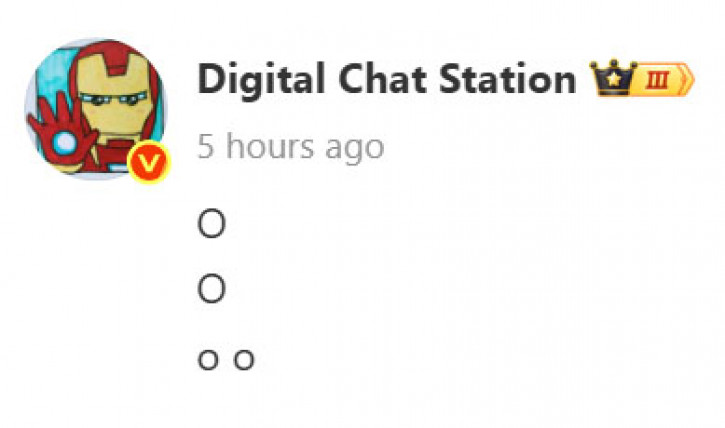725x428 pixels.
Task: Click the word hours in the timestamp
Action: pyautogui.click(x=270, y=146)
